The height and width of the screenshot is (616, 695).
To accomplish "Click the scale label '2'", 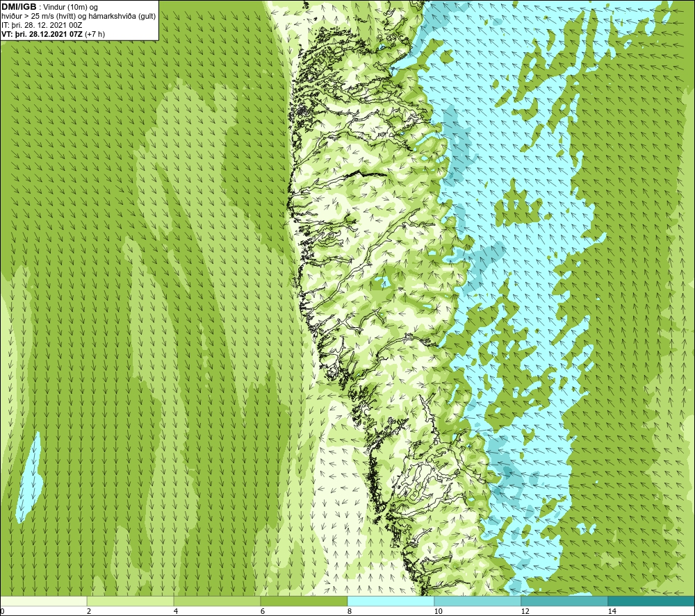I will (89, 611).
